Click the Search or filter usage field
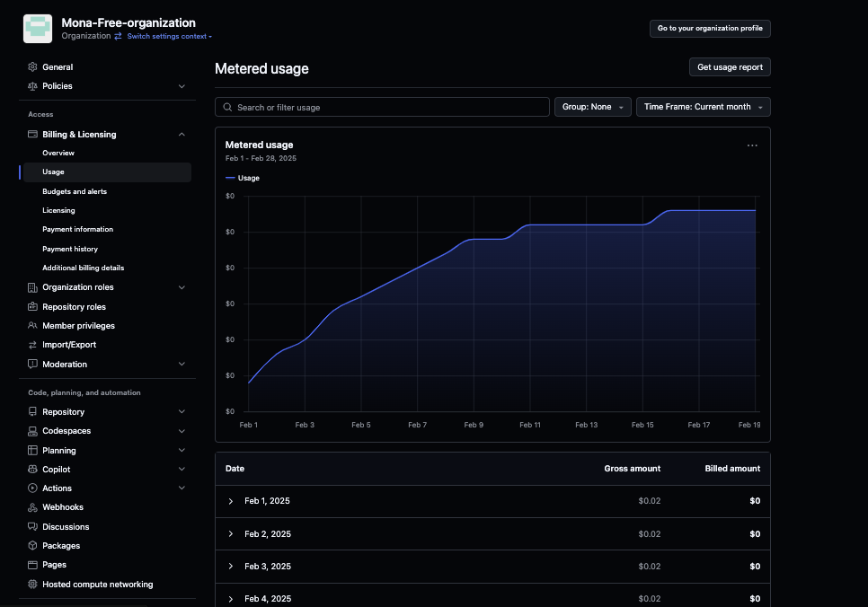868x607 pixels. click(x=382, y=107)
